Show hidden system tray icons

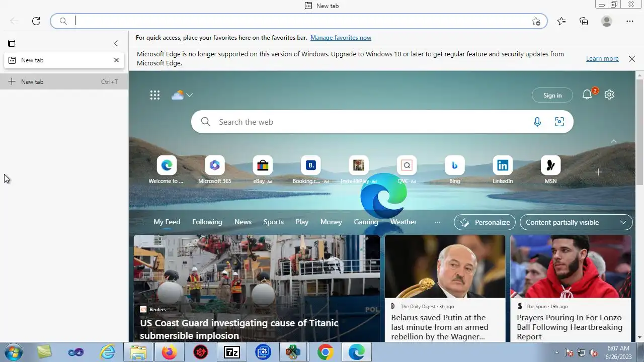pyautogui.click(x=556, y=352)
